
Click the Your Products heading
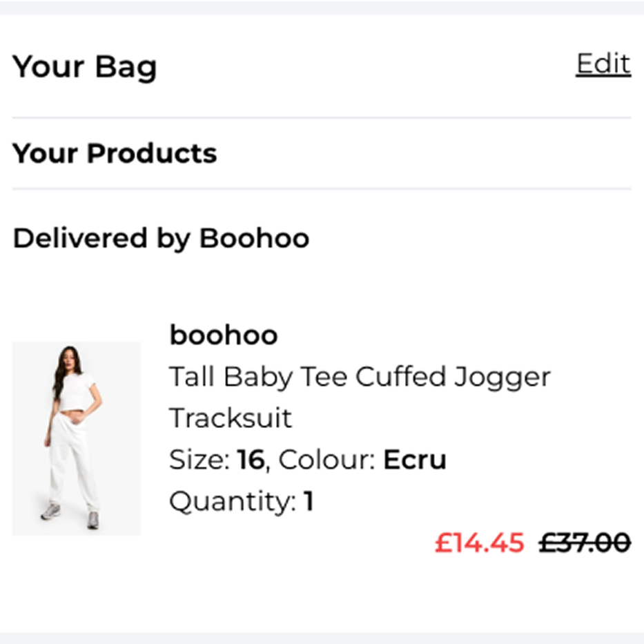coord(115,153)
